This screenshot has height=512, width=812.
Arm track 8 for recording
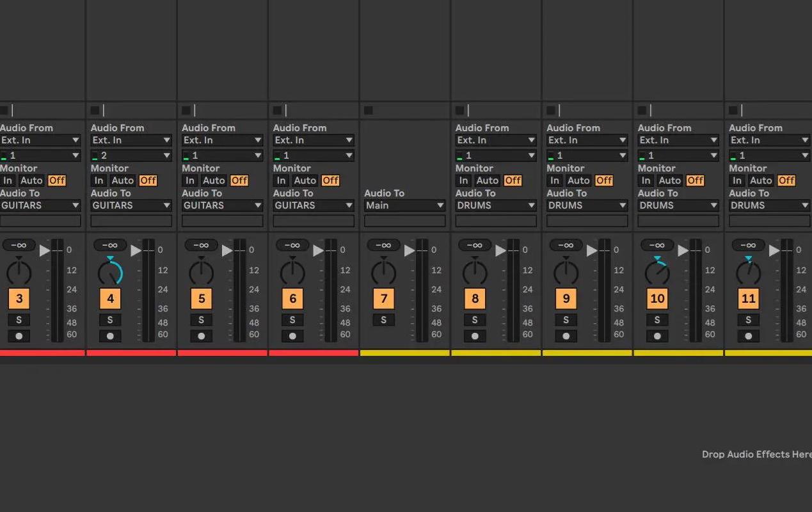point(475,336)
